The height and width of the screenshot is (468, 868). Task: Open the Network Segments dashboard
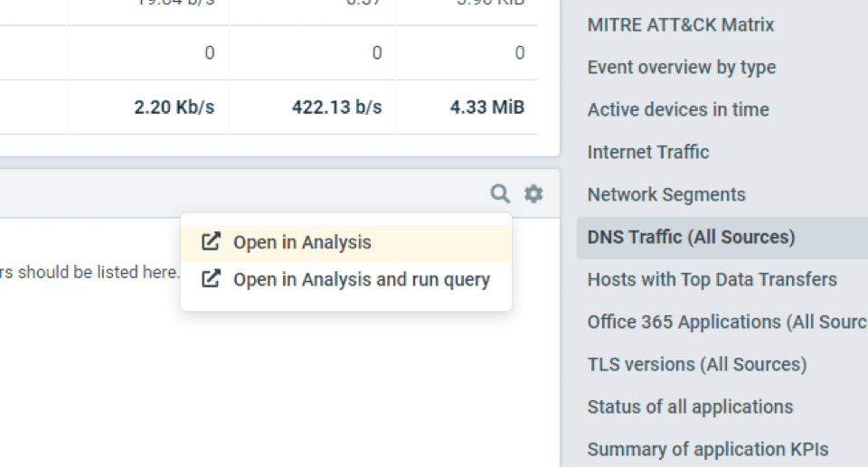coord(665,194)
